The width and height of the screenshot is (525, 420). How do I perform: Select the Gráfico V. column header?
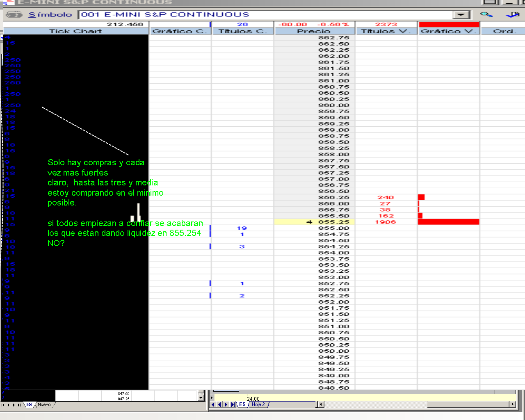[x=449, y=31]
